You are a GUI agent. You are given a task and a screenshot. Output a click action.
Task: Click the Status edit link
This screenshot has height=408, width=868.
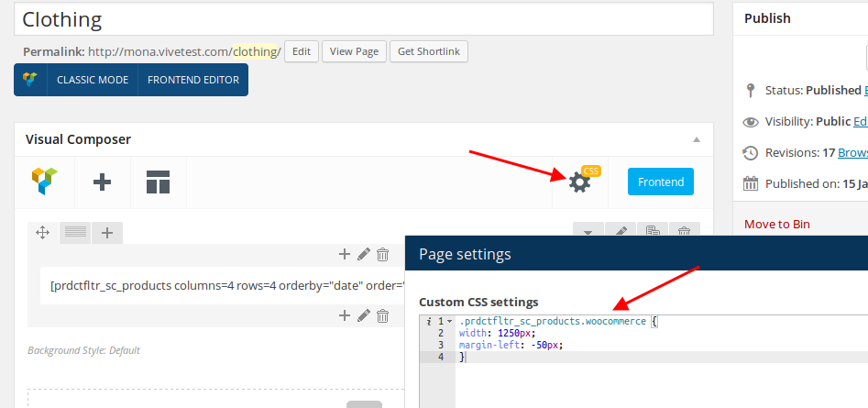click(x=866, y=90)
